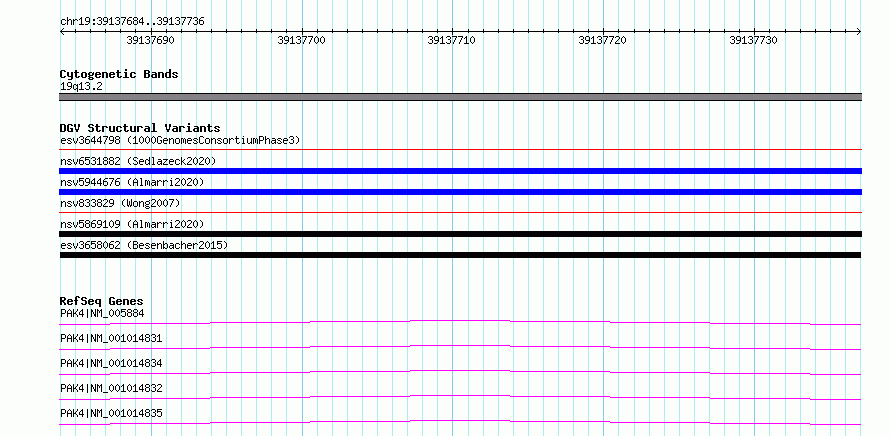Image resolution: width=890 pixels, height=436 pixels.
Task: Click the left arrowhead of the ruler
Action: click(x=62, y=32)
